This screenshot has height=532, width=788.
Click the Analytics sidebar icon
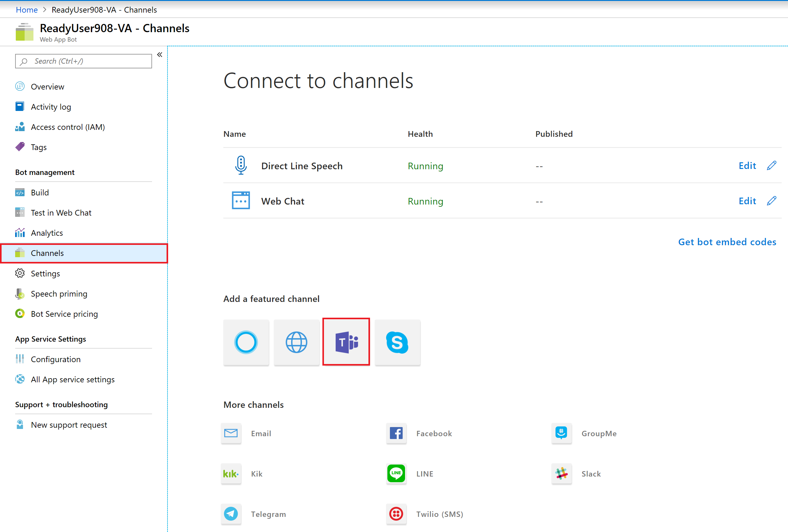(x=20, y=233)
